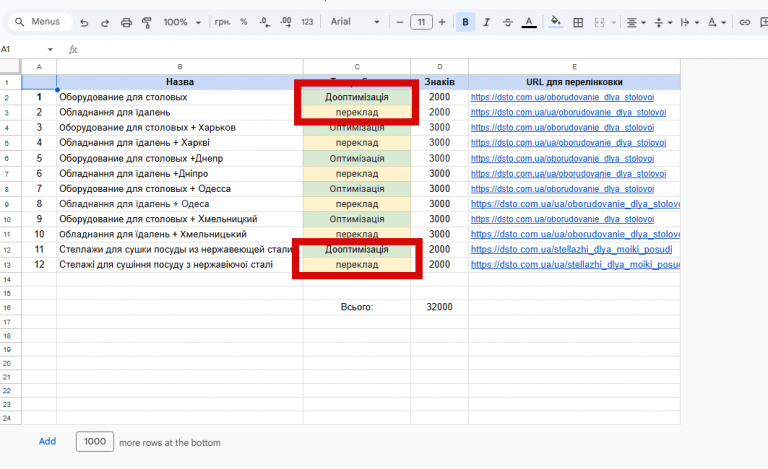Open more number formats 123
This screenshot has width=768, height=469.
tap(307, 22)
